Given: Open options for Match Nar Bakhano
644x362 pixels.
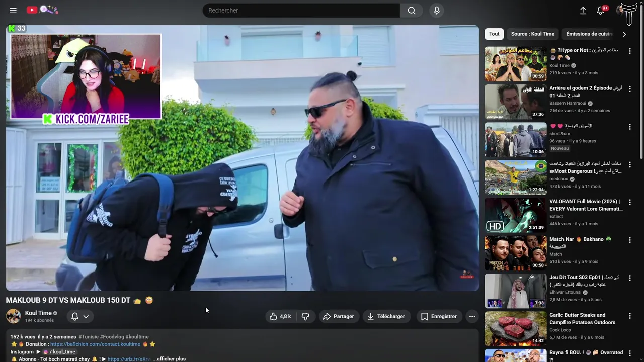Looking at the screenshot, I should point(630,240).
